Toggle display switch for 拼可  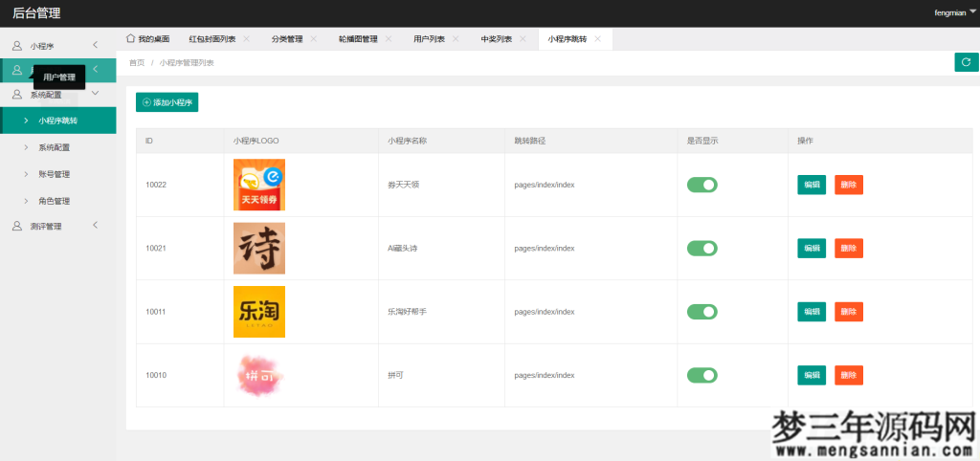(x=702, y=375)
